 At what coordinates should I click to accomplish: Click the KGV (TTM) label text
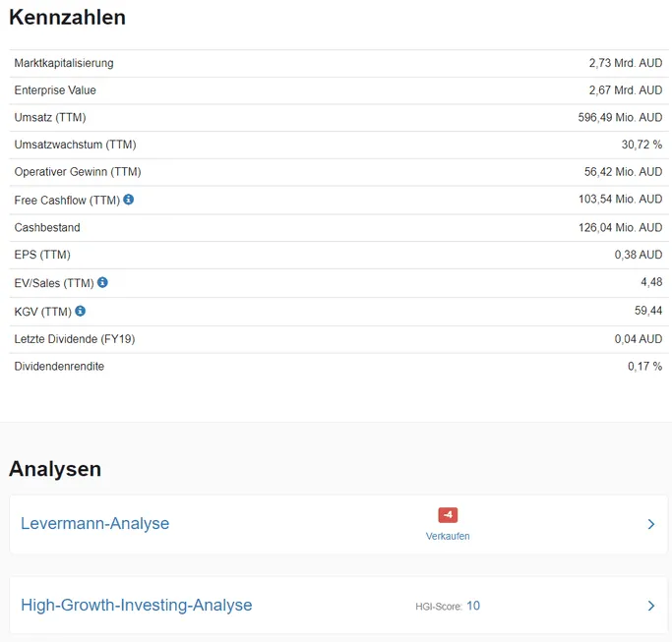[x=43, y=312]
